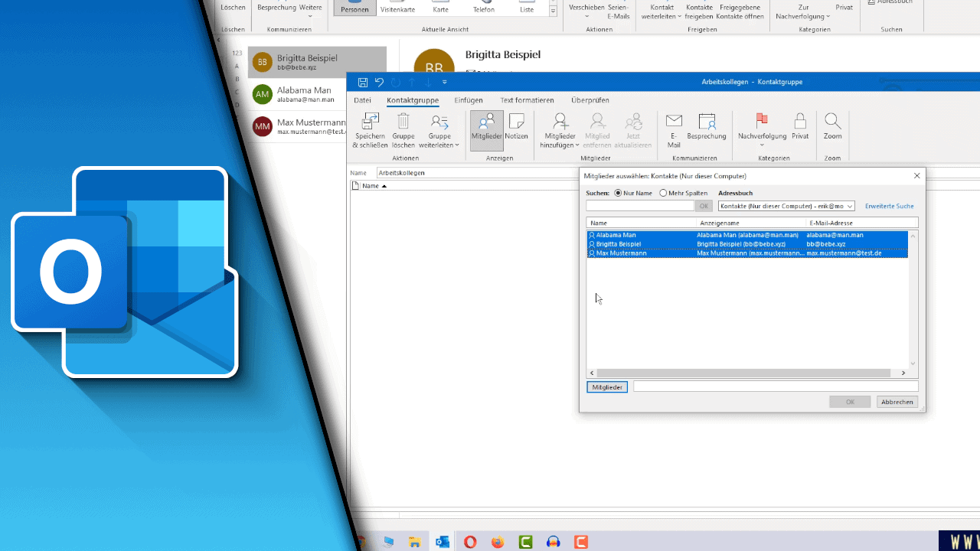Select the Brigitta Beispiel row in dialog
Image resolution: width=980 pixels, height=551 pixels.
747,244
